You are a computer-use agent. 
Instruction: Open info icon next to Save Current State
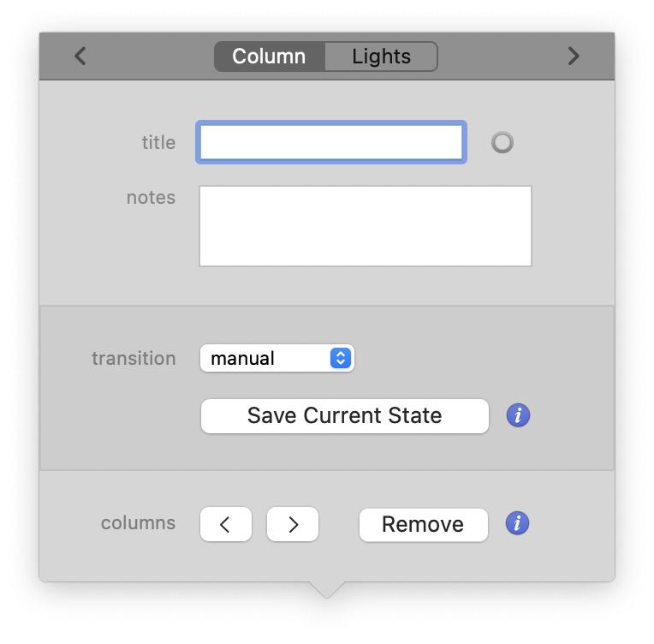click(518, 416)
